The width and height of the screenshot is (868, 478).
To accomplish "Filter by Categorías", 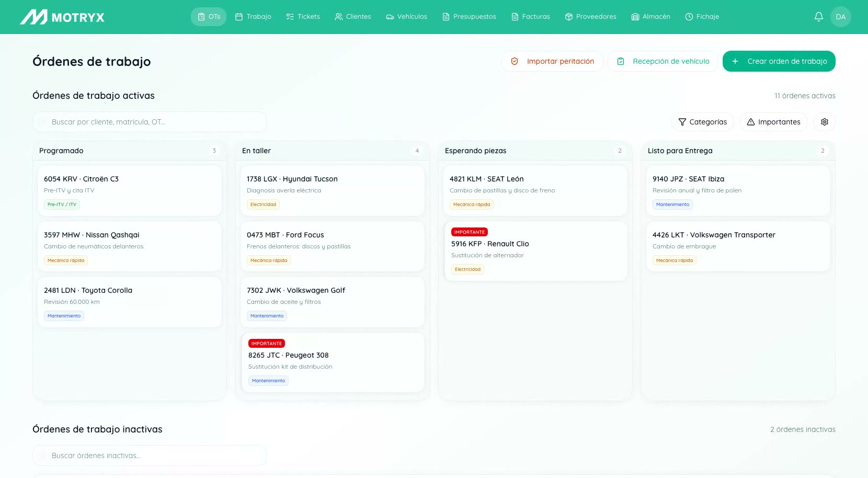I will point(703,122).
